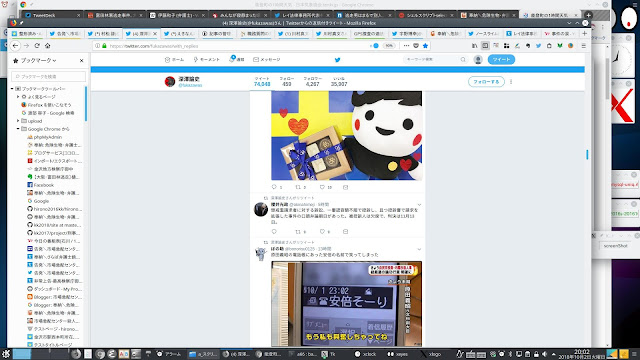Go back with the Firefox back arrow
Image resolution: width=640 pixels, height=360 pixels.
[x=16, y=46]
